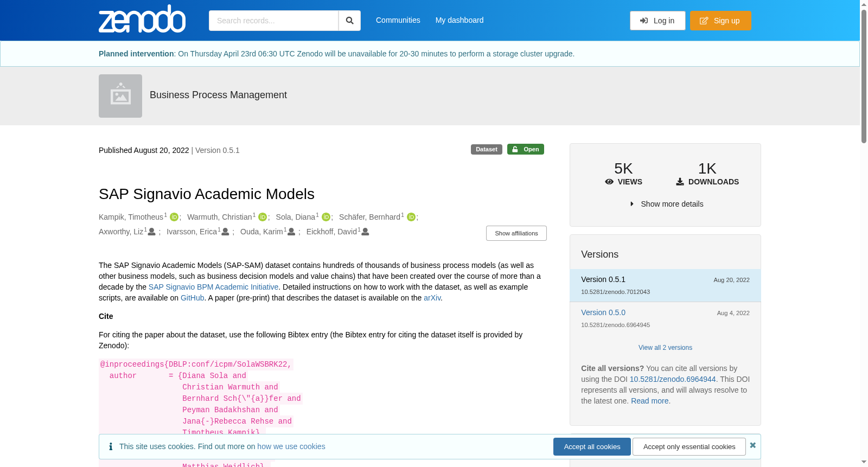Click the person icon beside Eickhoff, David
868x467 pixels.
[x=365, y=232]
